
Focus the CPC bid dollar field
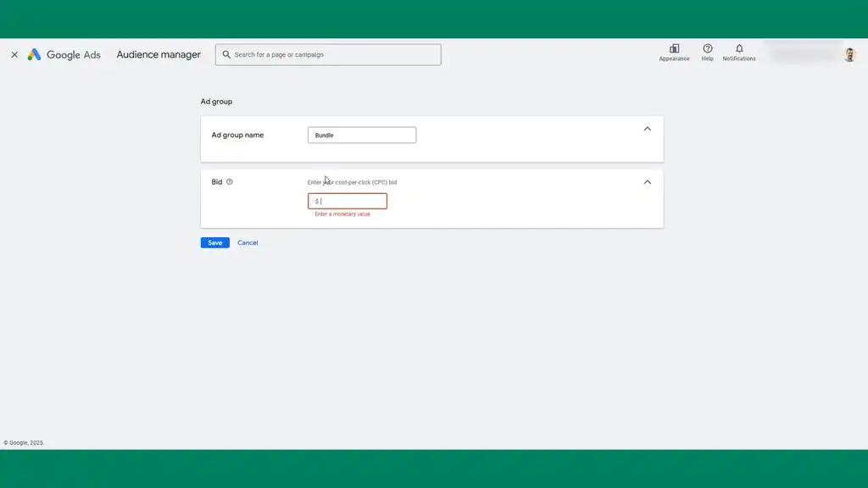pos(346,201)
